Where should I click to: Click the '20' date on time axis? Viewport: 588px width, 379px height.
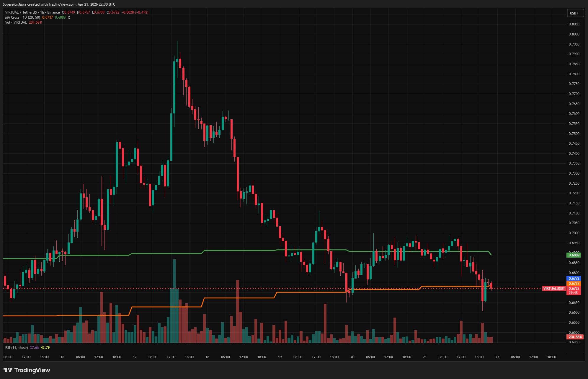pyautogui.click(x=352, y=357)
